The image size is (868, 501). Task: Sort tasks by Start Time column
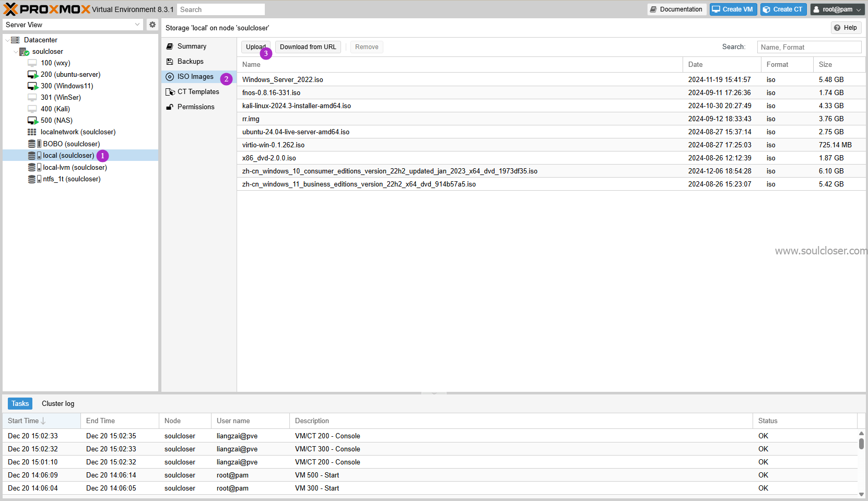point(41,421)
